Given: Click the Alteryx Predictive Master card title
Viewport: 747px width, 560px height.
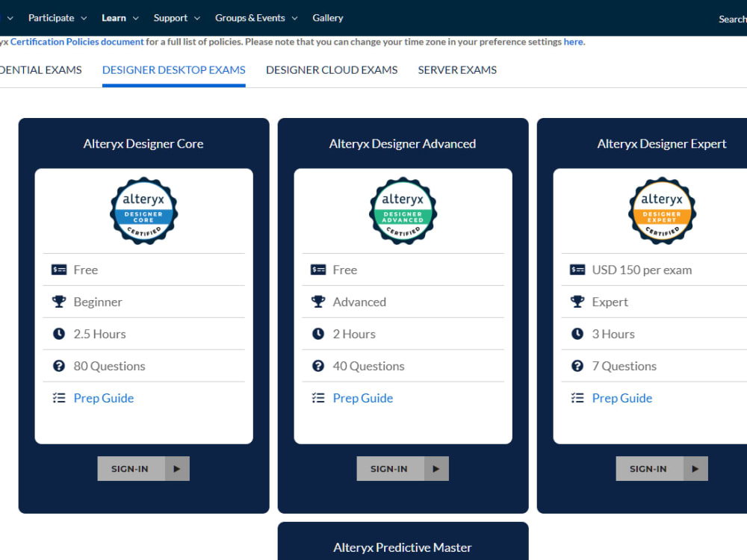Looking at the screenshot, I should (x=403, y=547).
